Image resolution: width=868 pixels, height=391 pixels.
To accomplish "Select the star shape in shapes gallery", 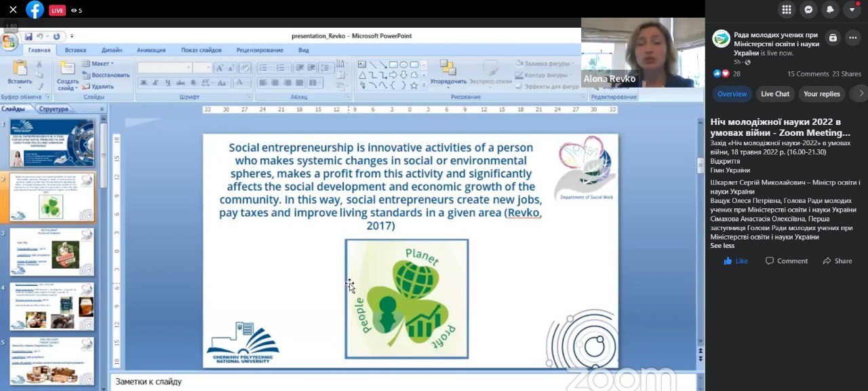I will point(414,86).
